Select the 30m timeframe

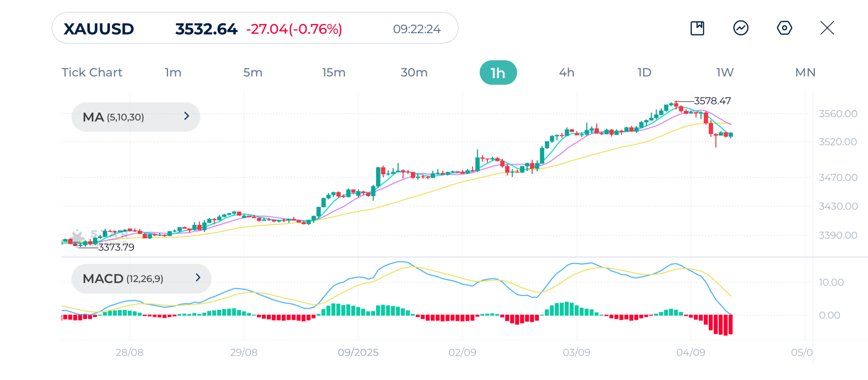click(x=414, y=73)
